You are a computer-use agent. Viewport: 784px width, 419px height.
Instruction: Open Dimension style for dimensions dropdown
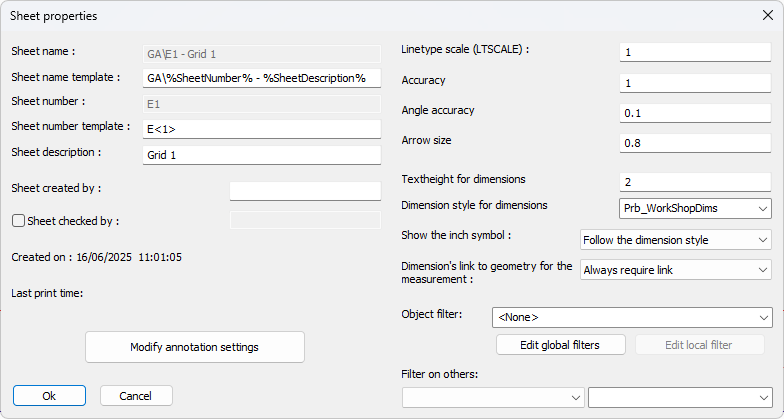coord(695,208)
